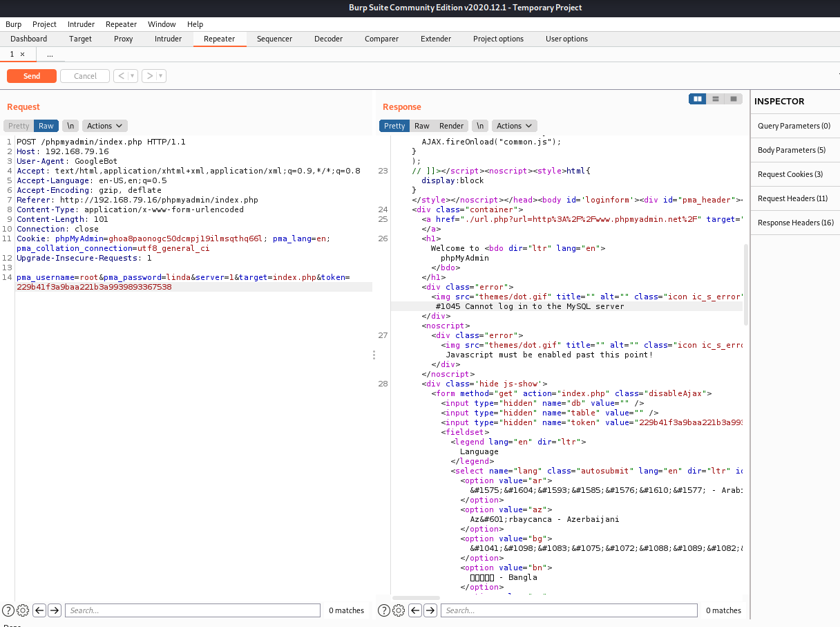The width and height of the screenshot is (840, 627).
Task: Open the response Actions dropdown
Action: pyautogui.click(x=514, y=126)
